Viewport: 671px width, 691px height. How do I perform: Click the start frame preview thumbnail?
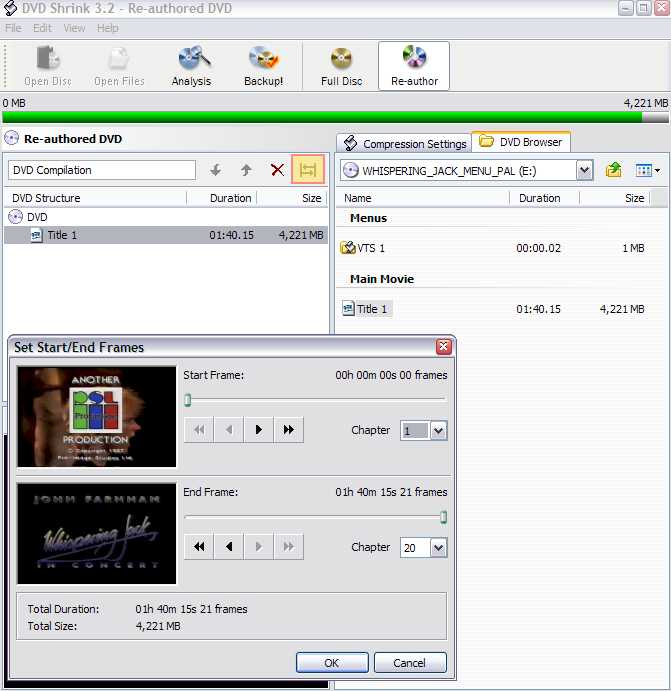tap(96, 416)
